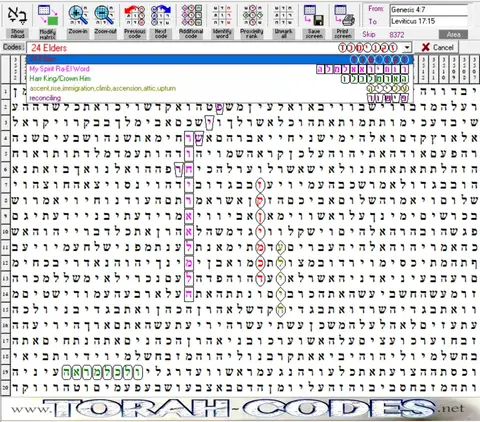
Task: Expand the Codes dropdown arrow
Action: [407, 48]
